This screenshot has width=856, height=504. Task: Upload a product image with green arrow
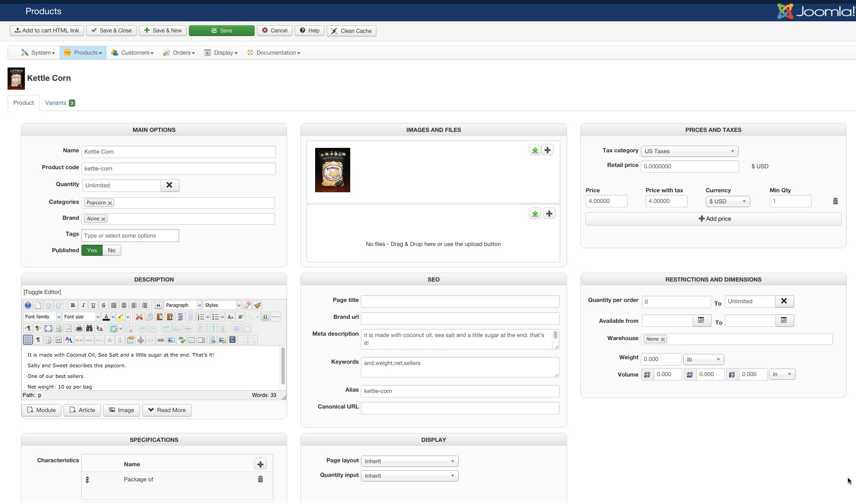pos(535,150)
